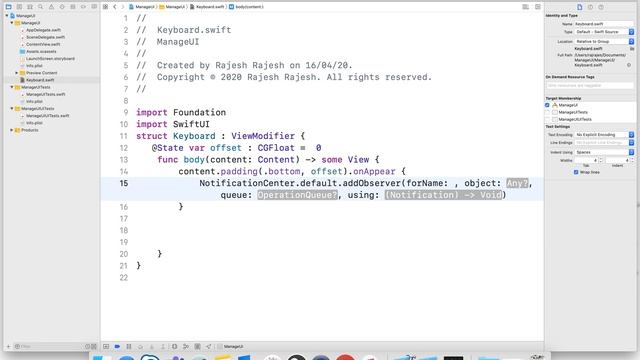
Task: Open the Issue navigator warning icon
Action: (51, 7)
